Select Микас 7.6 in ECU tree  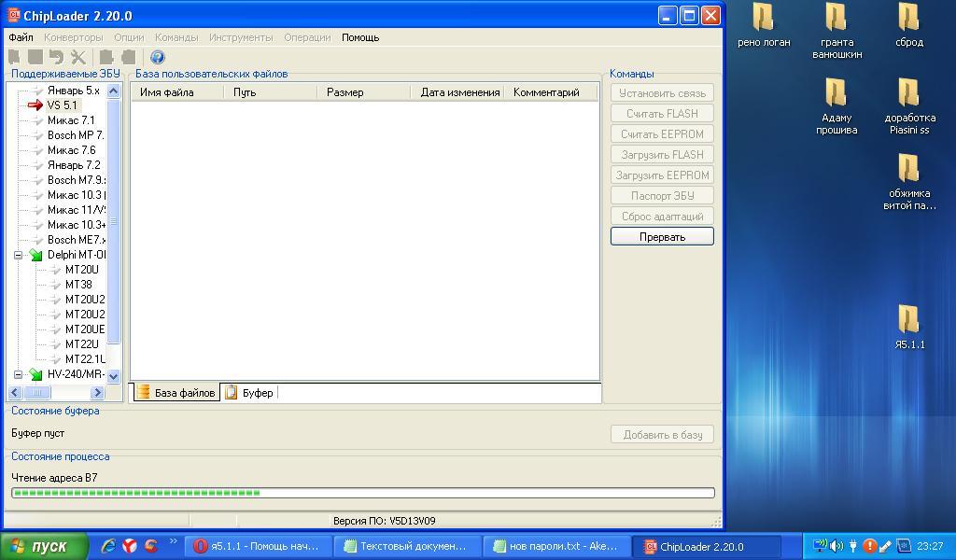(71, 150)
